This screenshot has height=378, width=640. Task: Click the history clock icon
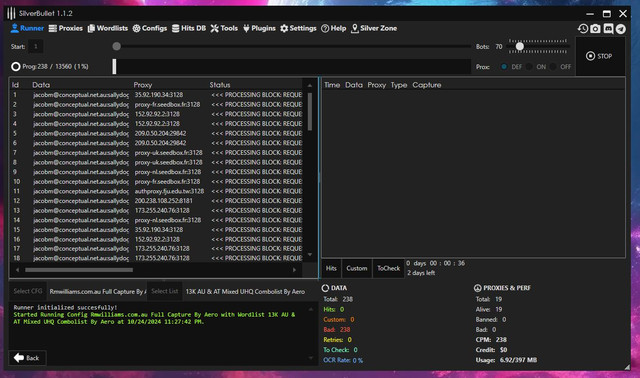(583, 28)
